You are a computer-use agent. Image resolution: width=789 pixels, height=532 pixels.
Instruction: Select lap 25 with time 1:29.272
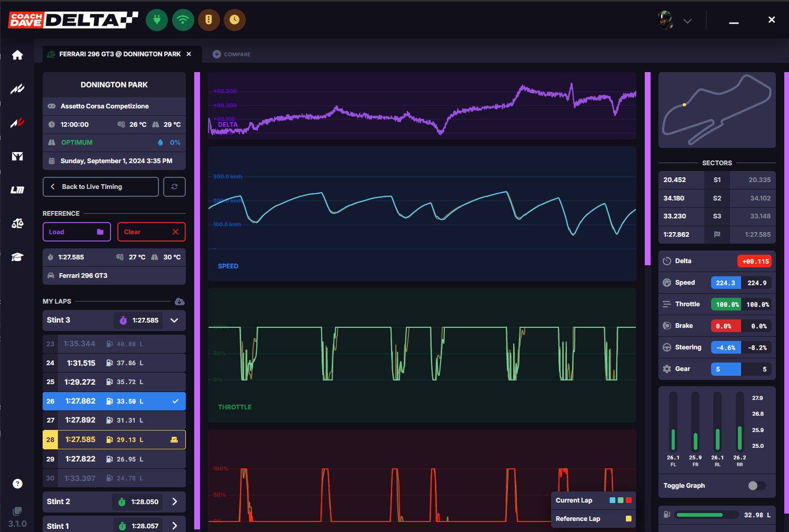tap(114, 382)
